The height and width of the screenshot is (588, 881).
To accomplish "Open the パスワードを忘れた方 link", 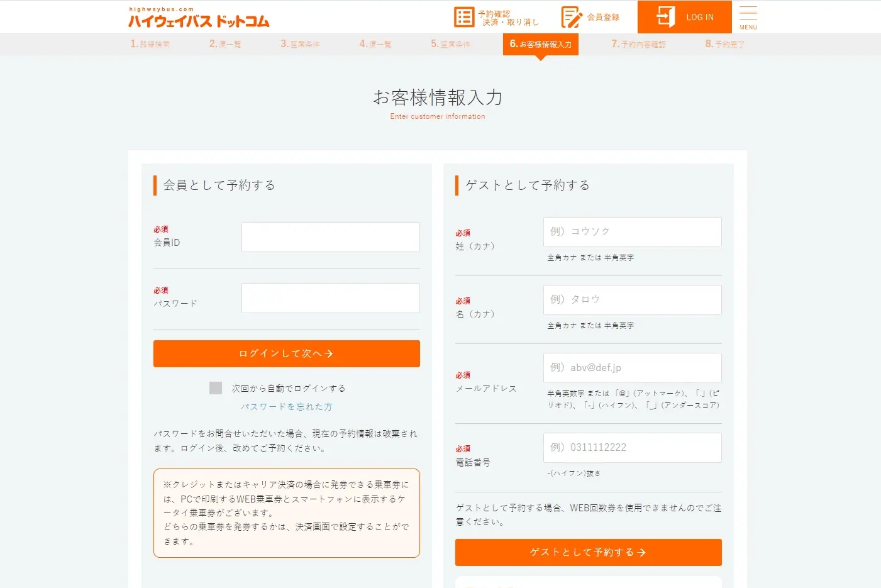I will pyautogui.click(x=286, y=407).
